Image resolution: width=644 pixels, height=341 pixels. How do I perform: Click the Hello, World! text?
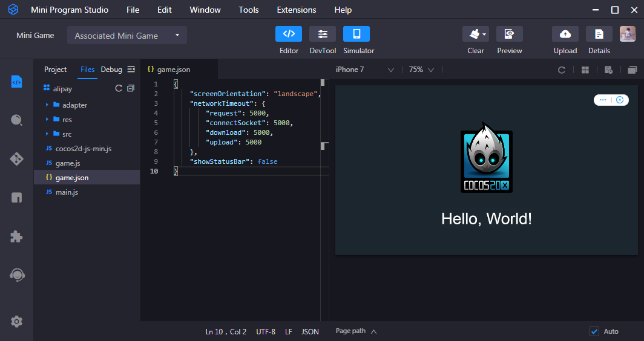pyautogui.click(x=486, y=218)
